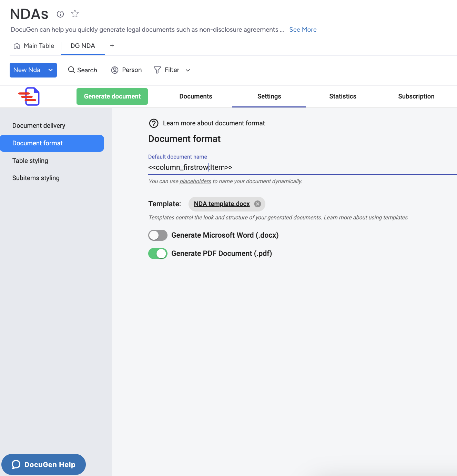Star the NDAs board as favorite
This screenshot has height=476, width=457.
tap(75, 14)
